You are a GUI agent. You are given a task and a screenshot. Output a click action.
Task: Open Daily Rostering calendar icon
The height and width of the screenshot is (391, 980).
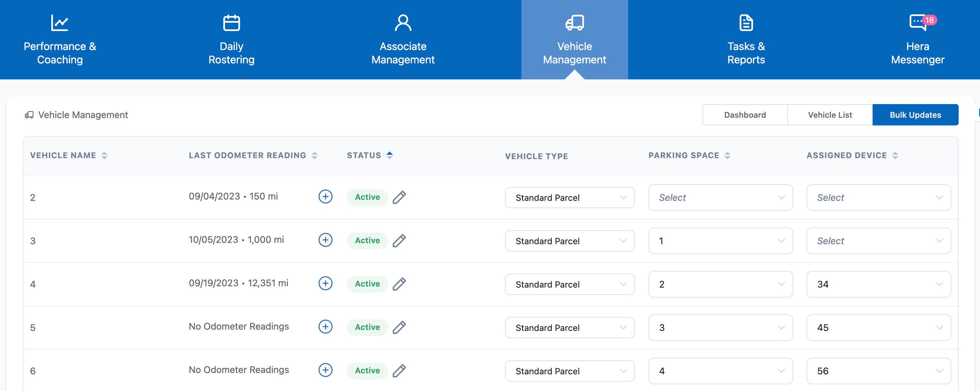pyautogui.click(x=231, y=23)
